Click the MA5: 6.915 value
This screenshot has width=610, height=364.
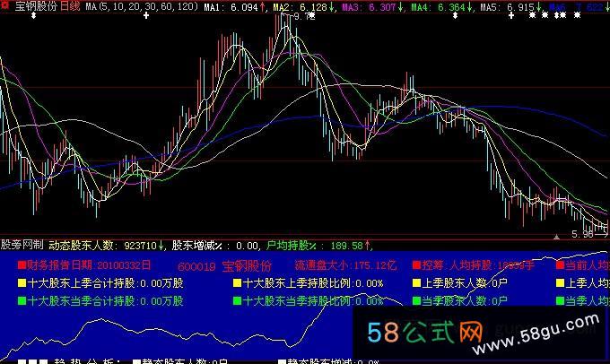click(510, 7)
